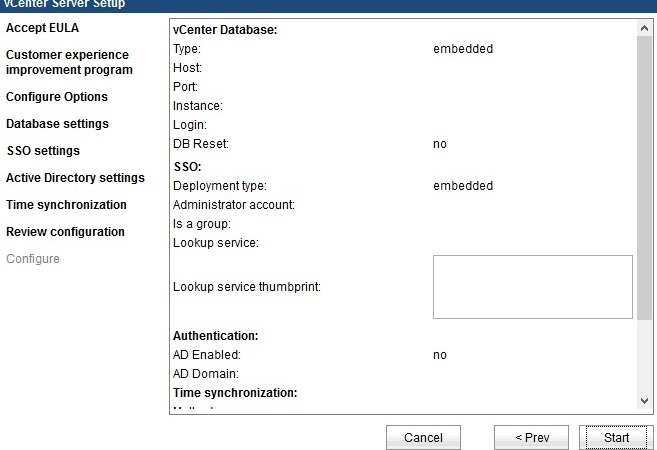Click the database Type value embedded
This screenshot has width=657, height=450.
pos(463,49)
